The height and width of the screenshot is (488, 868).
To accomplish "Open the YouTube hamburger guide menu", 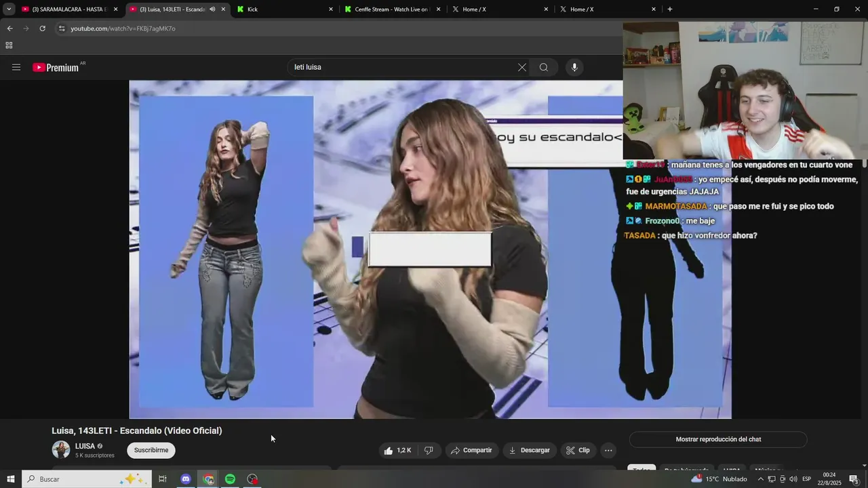I will 16,67.
